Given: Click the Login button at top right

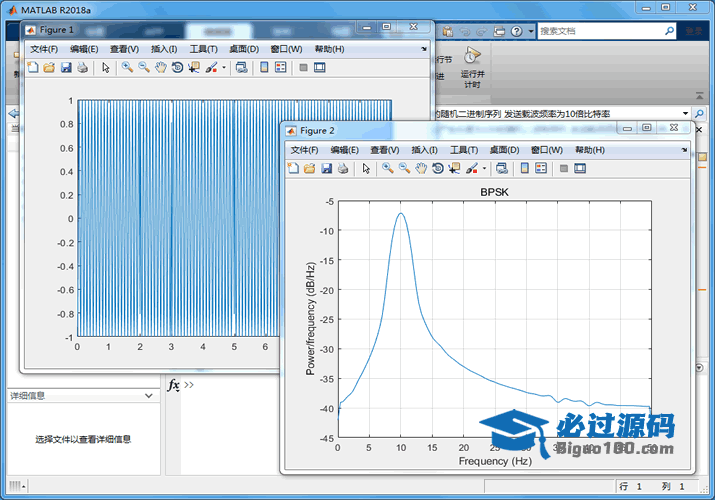Looking at the screenshot, I should coord(696,31).
